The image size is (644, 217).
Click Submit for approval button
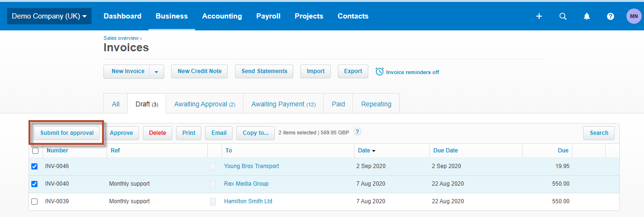(x=67, y=133)
